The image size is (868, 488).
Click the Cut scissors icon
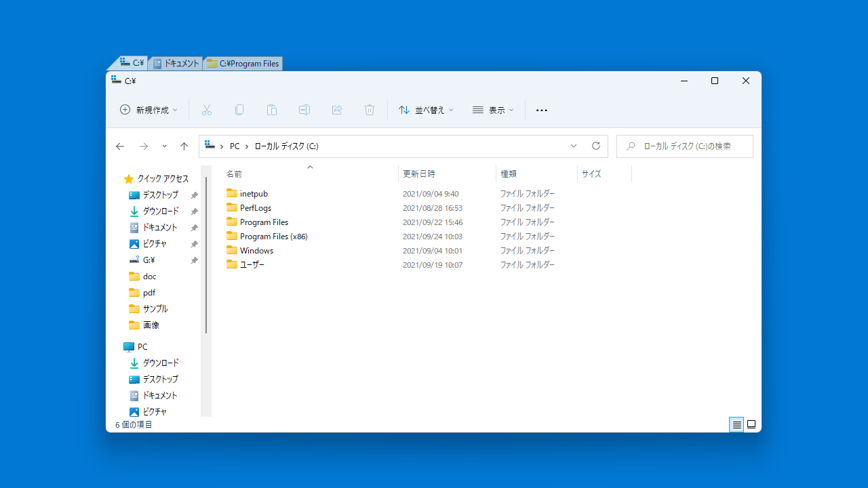coord(207,110)
